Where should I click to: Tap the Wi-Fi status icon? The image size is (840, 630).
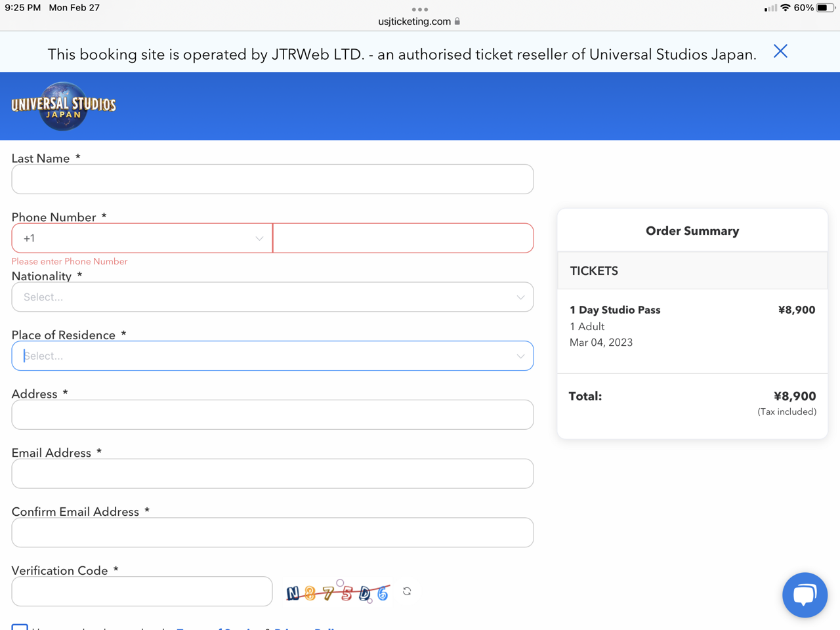(x=785, y=8)
